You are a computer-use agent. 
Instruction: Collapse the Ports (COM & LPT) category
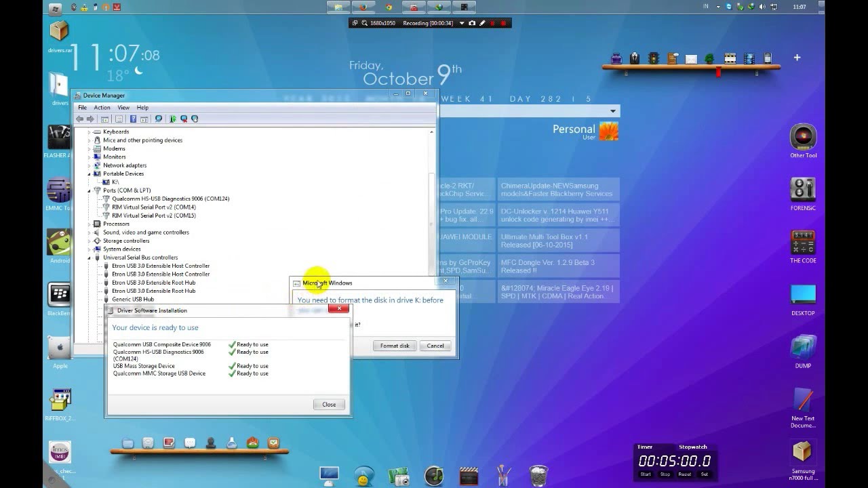pos(89,190)
